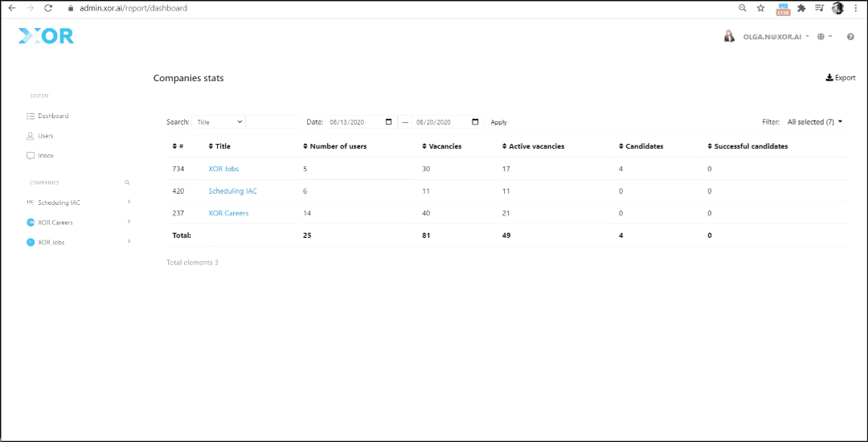Select XOR Jobs in sidebar
868x442 pixels.
(x=51, y=243)
